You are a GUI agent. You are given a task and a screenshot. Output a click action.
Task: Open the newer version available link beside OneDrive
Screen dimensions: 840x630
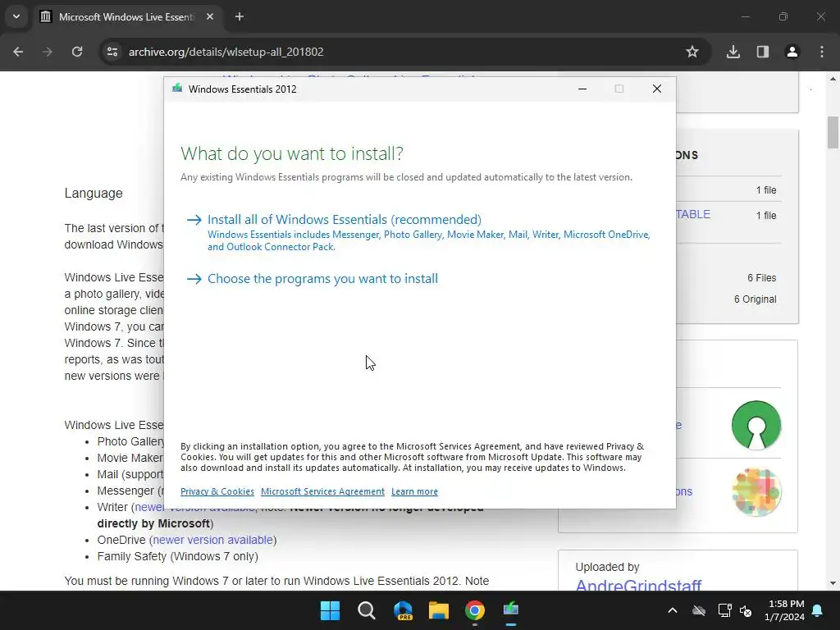click(212, 540)
